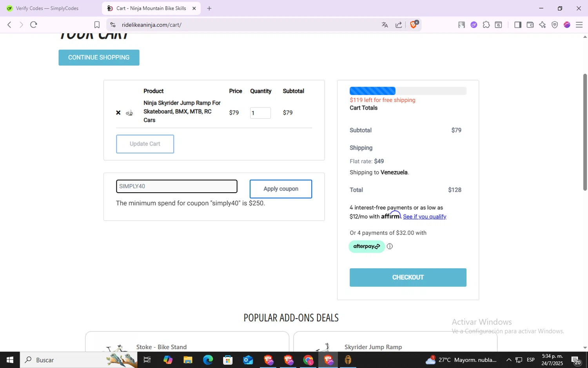Click the page vertical scrollbar
The image size is (588, 368).
pyautogui.click(x=585, y=132)
